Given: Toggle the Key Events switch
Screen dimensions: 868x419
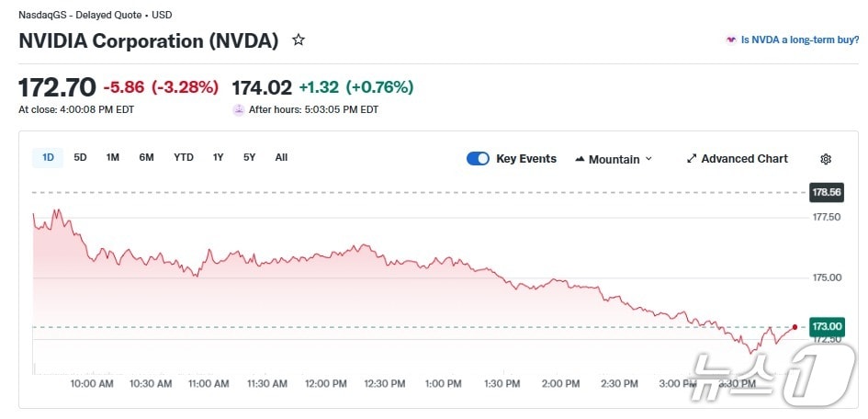Looking at the screenshot, I should [478, 159].
